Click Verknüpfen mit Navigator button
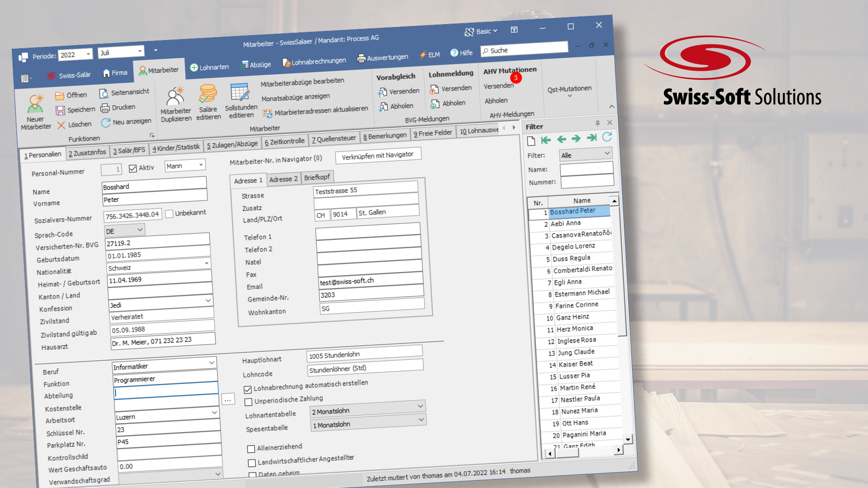Screen dimensions: 868x488 pos(378,156)
